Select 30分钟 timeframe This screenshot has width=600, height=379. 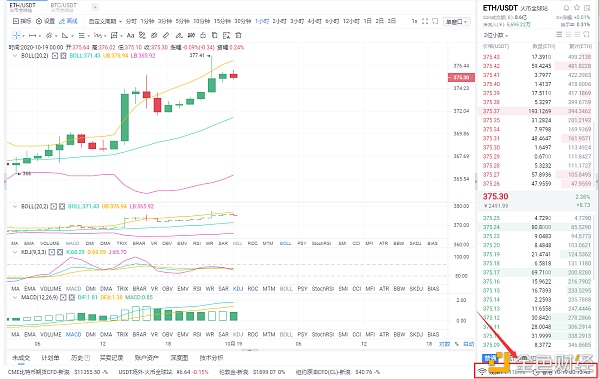pyautogui.click(x=243, y=21)
